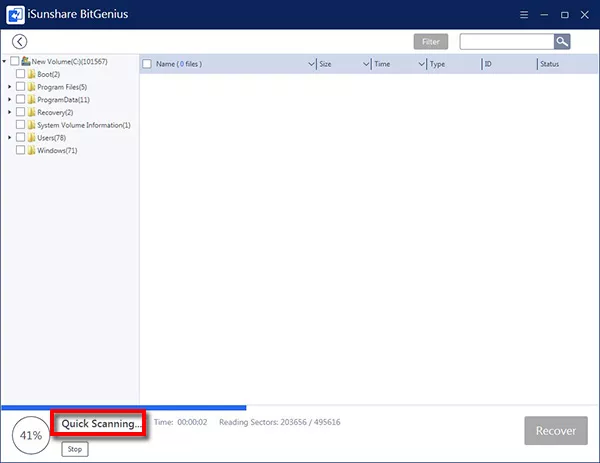600x463 pixels.
Task: Select System Volume Information(1) tree label
Action: coord(84,125)
